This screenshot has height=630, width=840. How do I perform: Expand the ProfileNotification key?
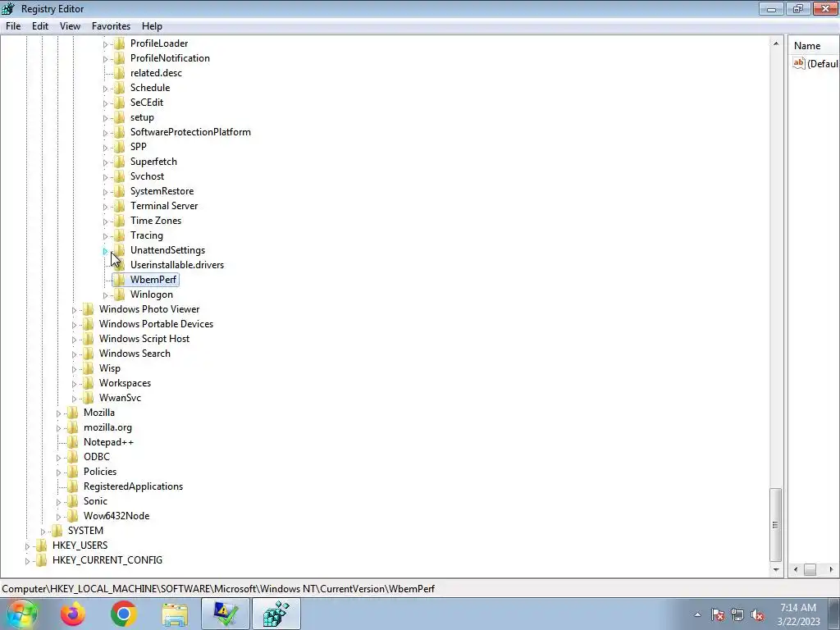[106, 59]
